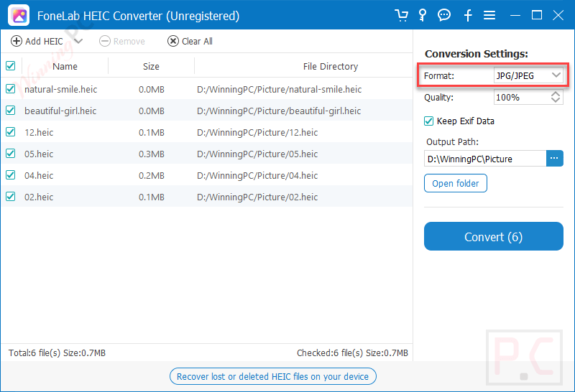Disable the Keep Exif Data checkbox
575x392 pixels.
[428, 121]
